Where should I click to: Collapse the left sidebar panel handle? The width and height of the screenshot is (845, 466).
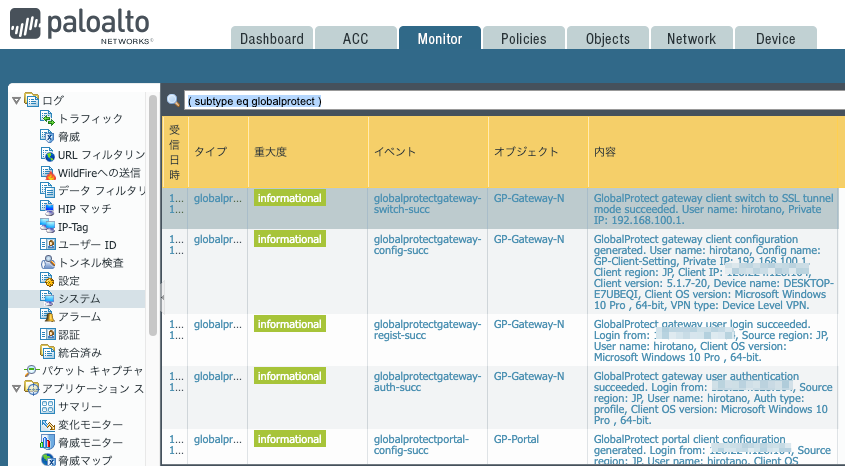[x=162, y=297]
